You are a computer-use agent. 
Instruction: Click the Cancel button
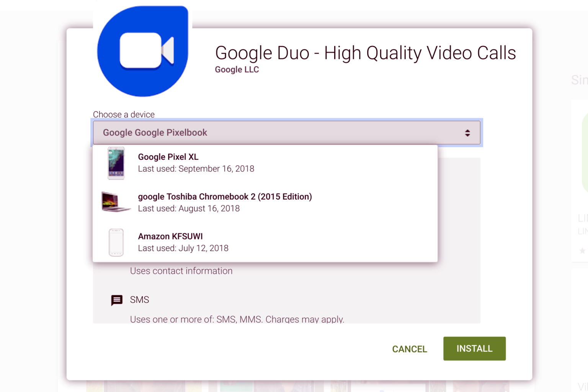point(410,349)
